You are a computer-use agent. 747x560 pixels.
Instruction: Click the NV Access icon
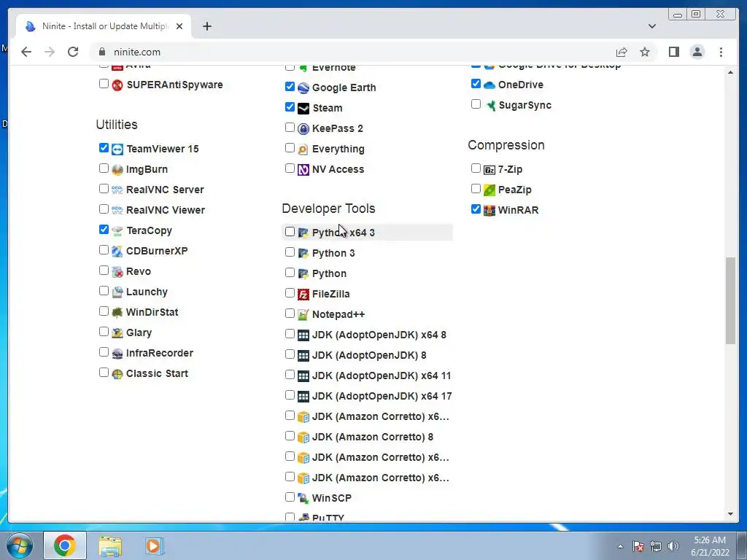[303, 169]
